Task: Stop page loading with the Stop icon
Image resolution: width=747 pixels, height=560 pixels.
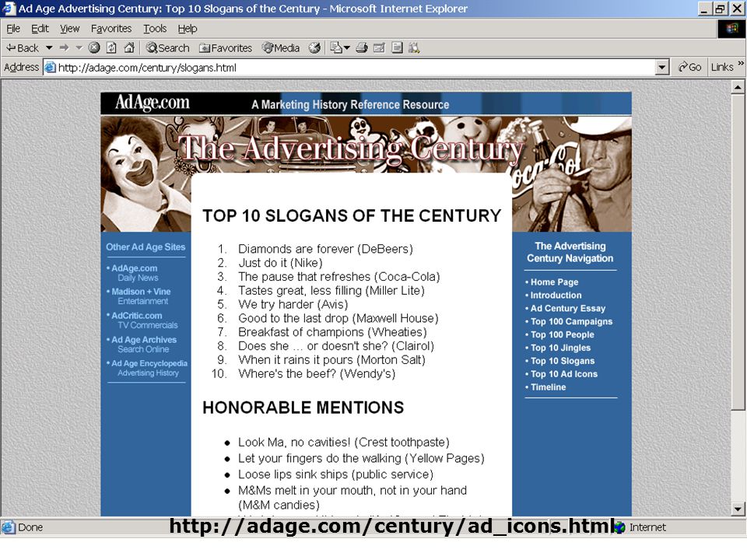Action: (x=94, y=47)
